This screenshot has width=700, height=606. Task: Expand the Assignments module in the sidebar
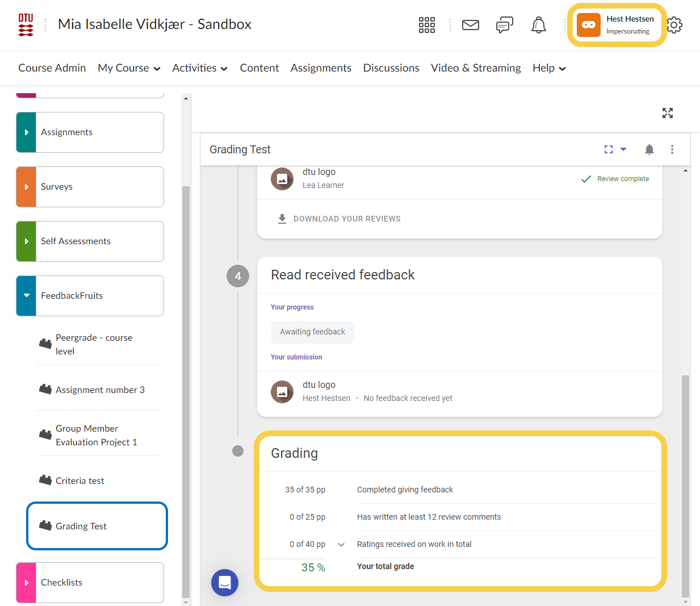tap(26, 132)
